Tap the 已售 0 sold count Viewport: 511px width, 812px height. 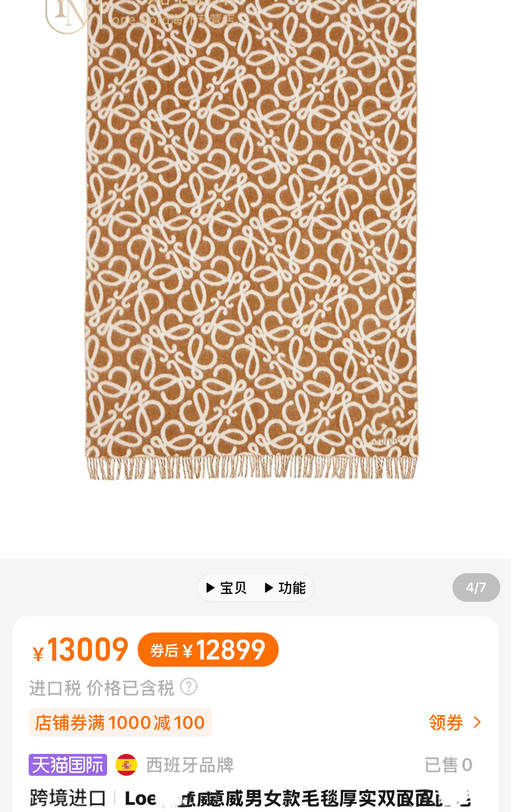click(449, 765)
